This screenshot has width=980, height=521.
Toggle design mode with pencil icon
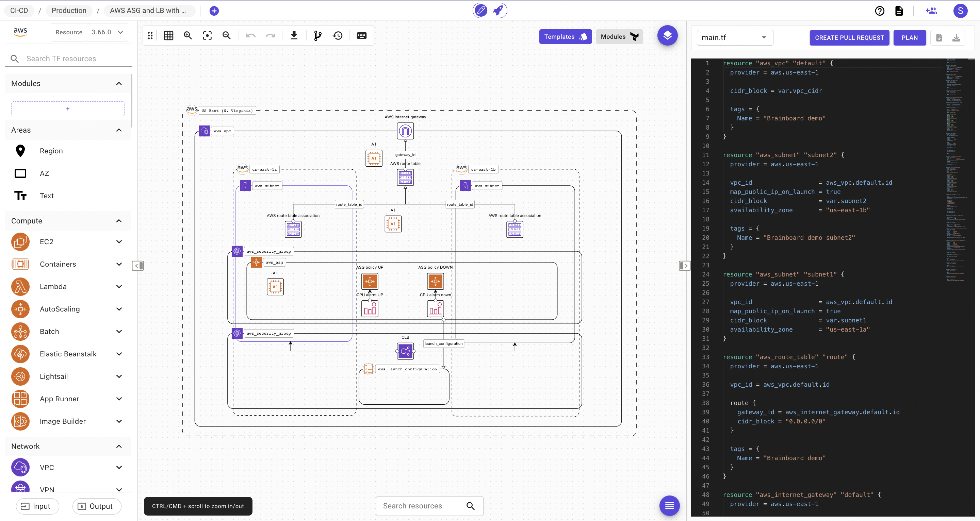pyautogui.click(x=480, y=10)
